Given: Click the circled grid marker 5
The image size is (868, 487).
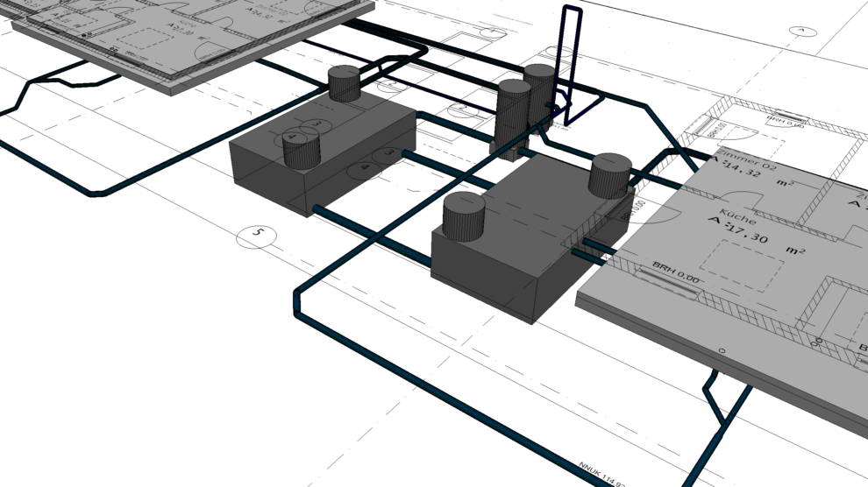Looking at the screenshot, I should pos(257,233).
